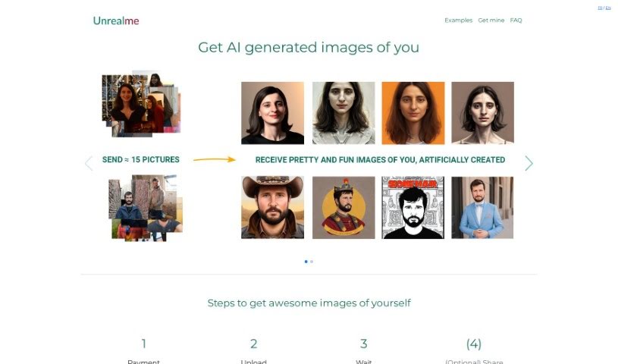This screenshot has width=618, height=364.
Task: Open the woman portrait in black top
Action: [x=272, y=113]
